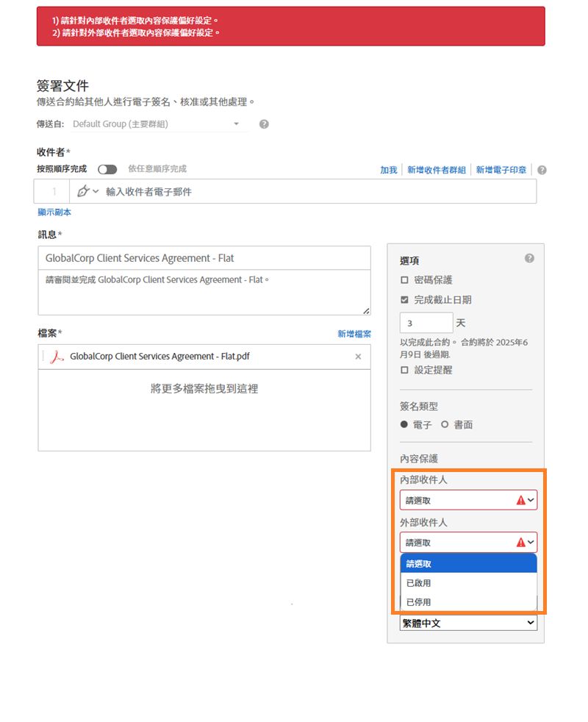The width and height of the screenshot is (588, 722).
Task: Click message textarea resize handle
Action: click(367, 311)
